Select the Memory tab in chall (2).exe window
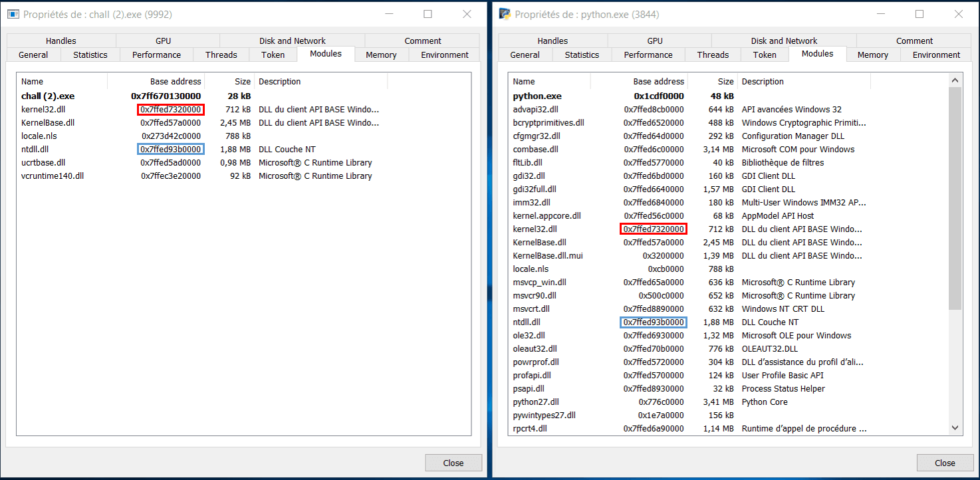 click(381, 55)
